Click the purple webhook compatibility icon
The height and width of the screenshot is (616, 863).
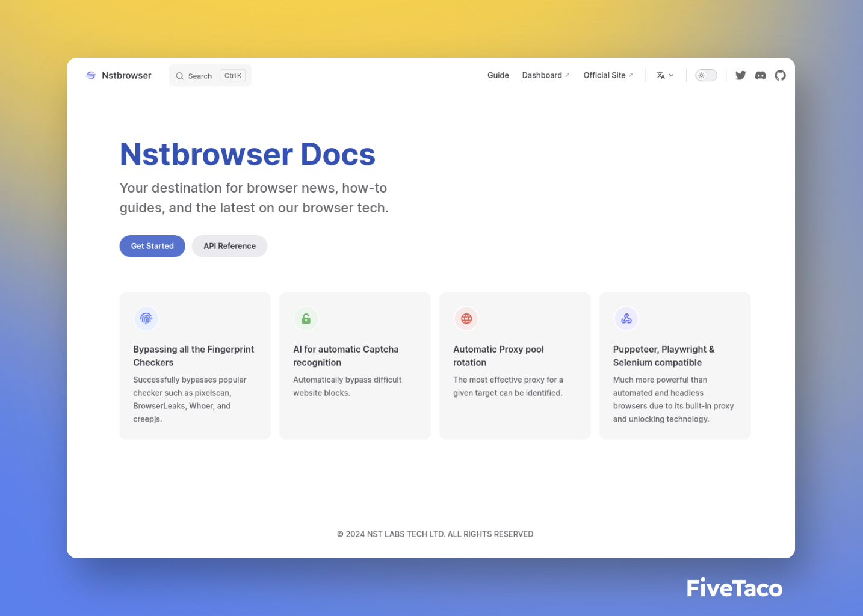[626, 319]
